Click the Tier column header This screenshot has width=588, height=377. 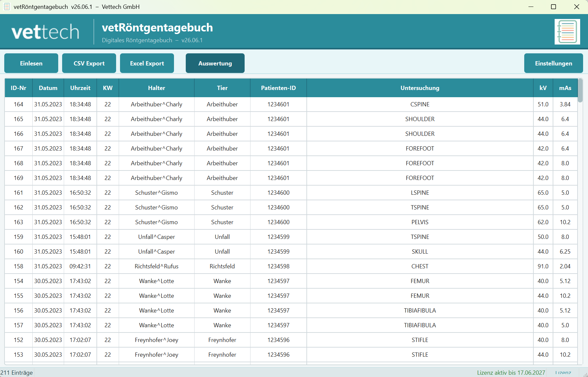click(222, 88)
